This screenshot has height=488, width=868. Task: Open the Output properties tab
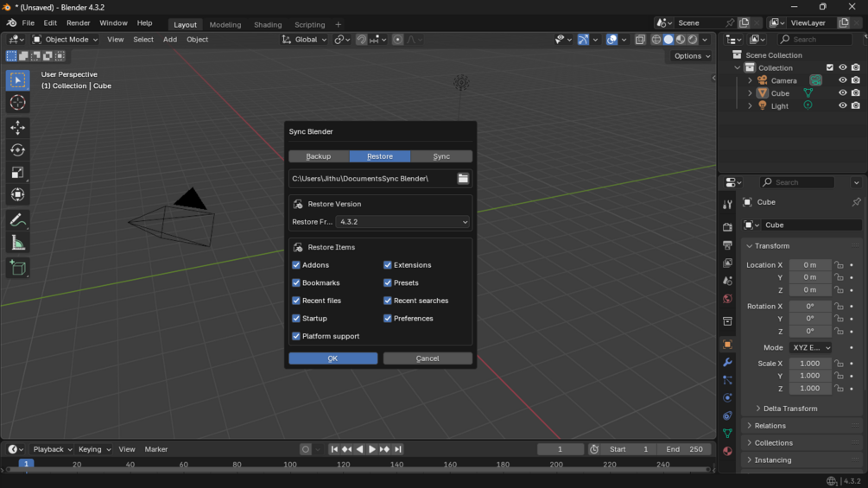pyautogui.click(x=727, y=245)
